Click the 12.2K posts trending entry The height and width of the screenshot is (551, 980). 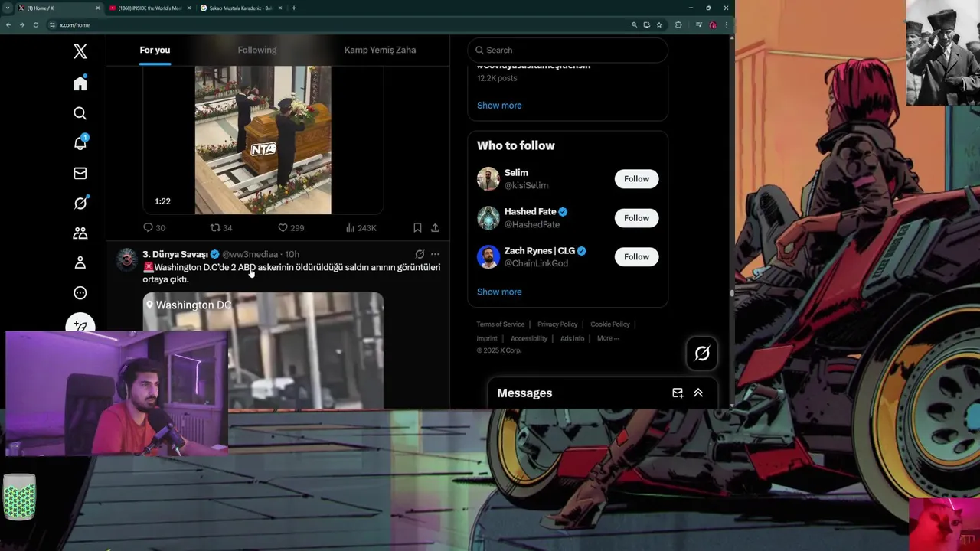(497, 78)
